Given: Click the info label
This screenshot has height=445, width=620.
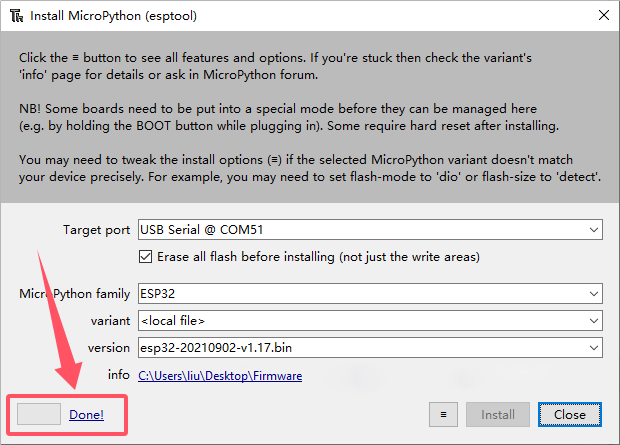Looking at the screenshot, I should point(119,374).
